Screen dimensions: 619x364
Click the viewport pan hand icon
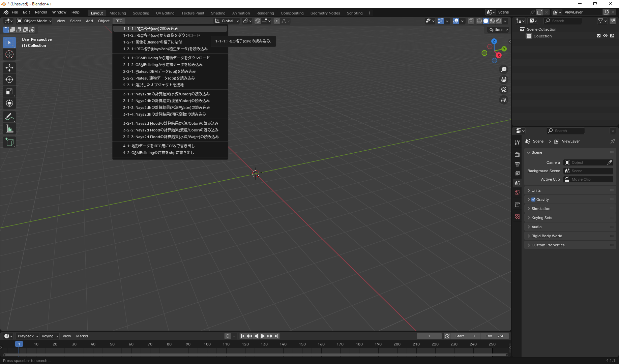click(x=504, y=80)
